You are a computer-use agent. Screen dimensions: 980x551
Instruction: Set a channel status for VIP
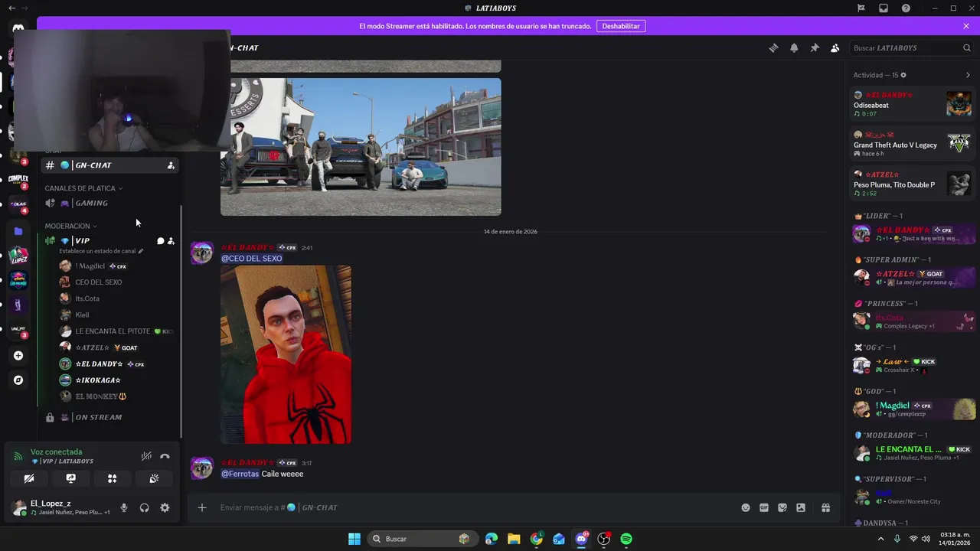(101, 251)
